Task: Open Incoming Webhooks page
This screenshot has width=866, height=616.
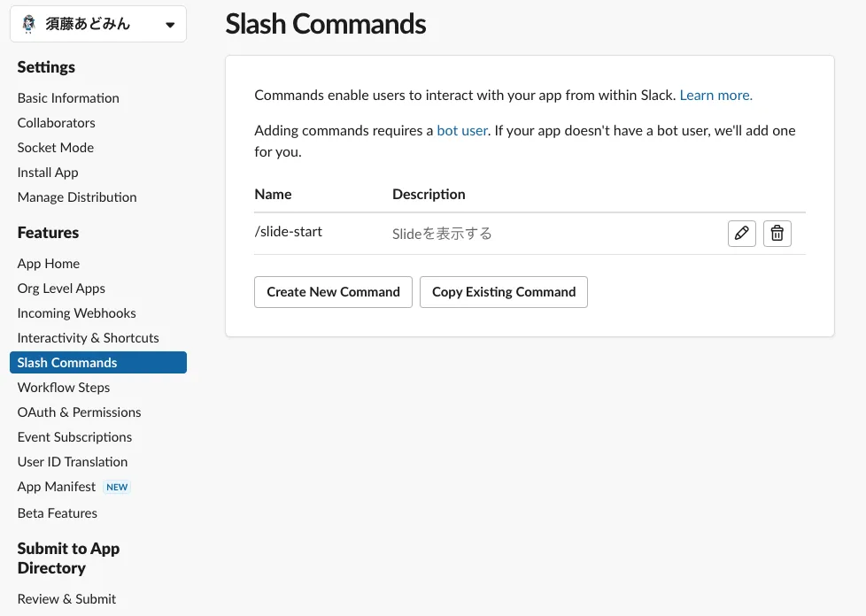Action: pyautogui.click(x=76, y=313)
